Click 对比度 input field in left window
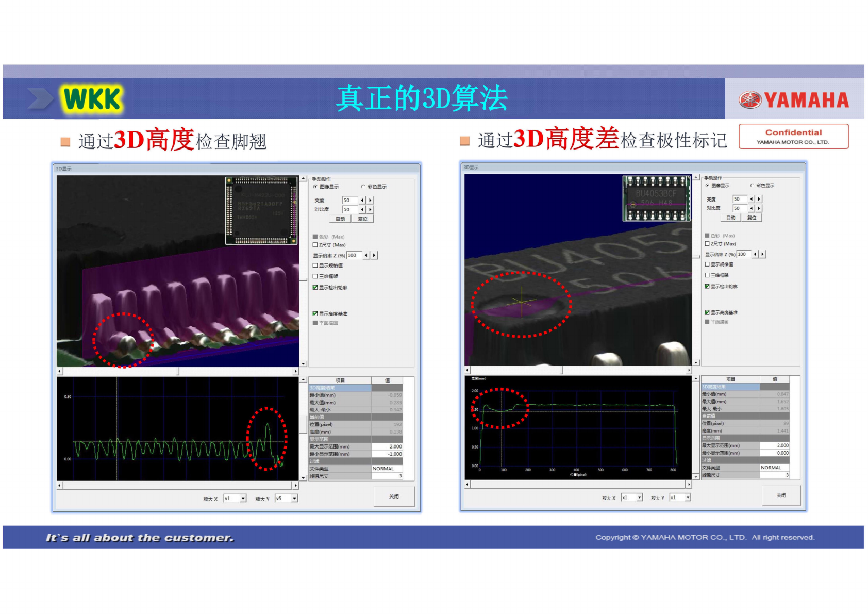868x614 pixels. coord(350,209)
